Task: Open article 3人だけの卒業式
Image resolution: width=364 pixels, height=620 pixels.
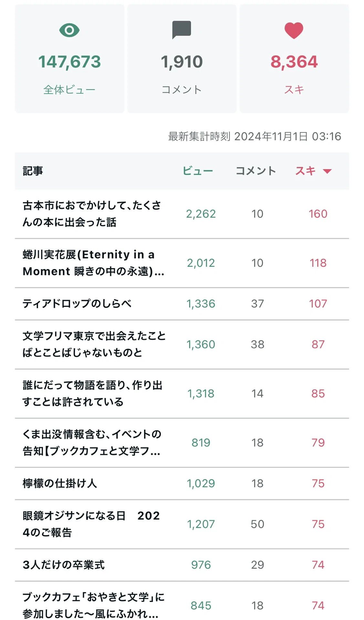Action: coord(64,564)
